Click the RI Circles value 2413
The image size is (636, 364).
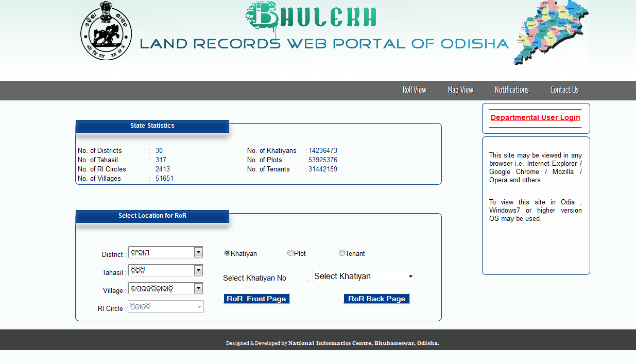(162, 169)
